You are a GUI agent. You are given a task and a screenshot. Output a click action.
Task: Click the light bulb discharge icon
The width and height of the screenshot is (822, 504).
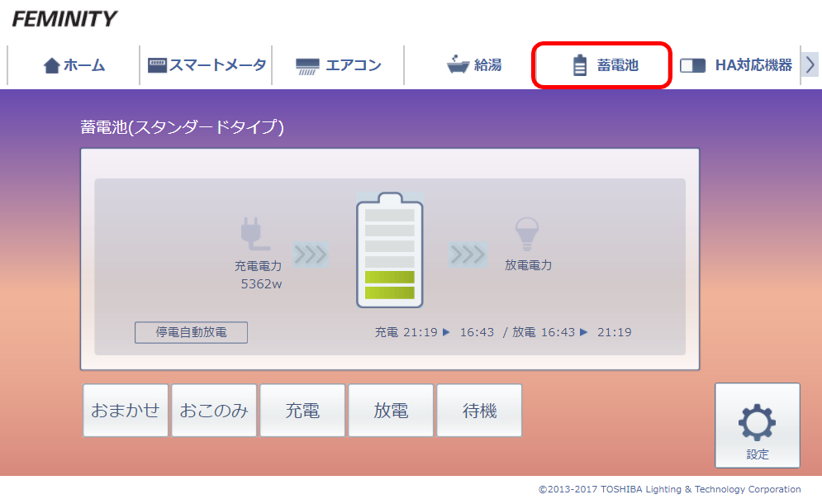click(526, 235)
